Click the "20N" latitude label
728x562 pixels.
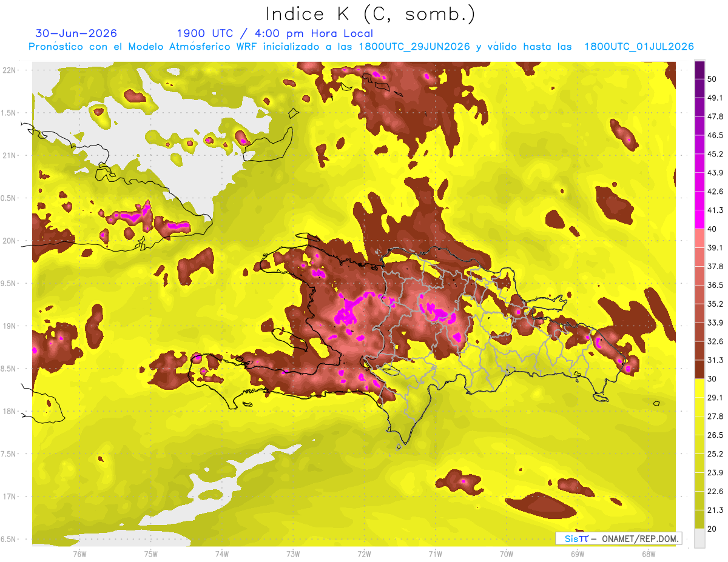(x=9, y=241)
